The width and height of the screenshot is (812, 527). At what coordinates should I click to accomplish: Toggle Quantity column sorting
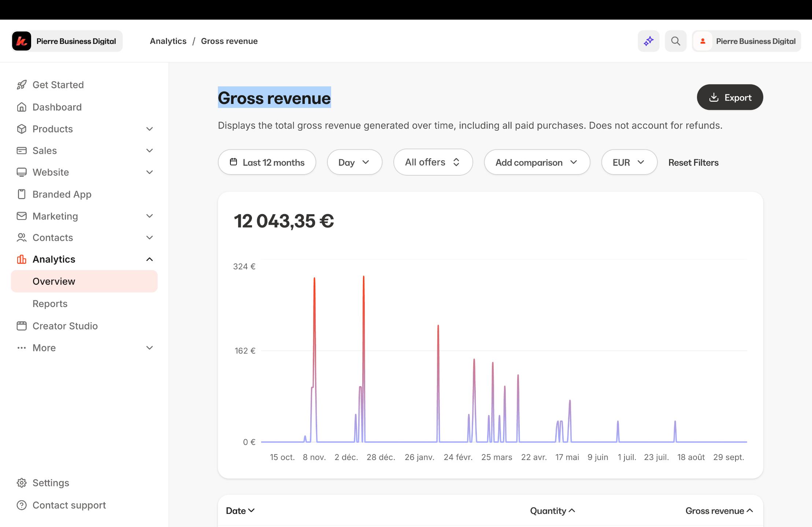552,511
